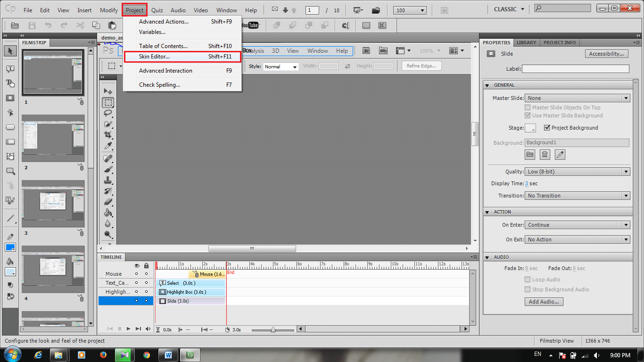Choose Advanced Actions from Project menu

point(182,22)
